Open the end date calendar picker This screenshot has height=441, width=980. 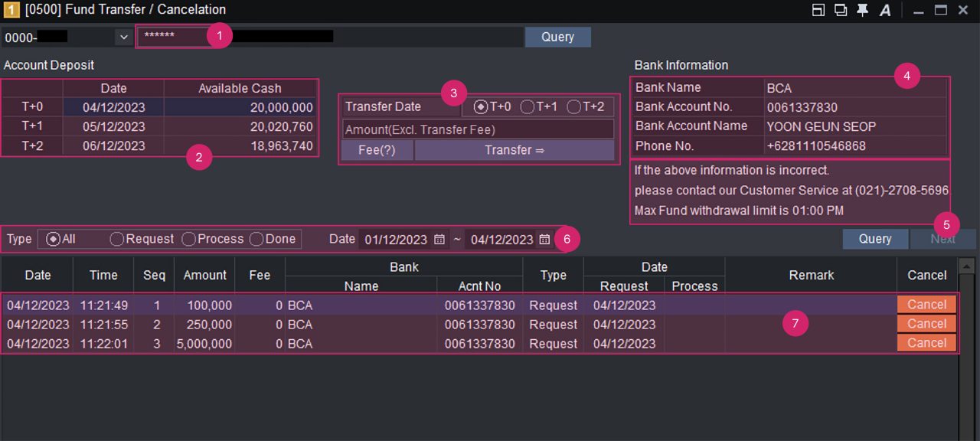click(544, 240)
